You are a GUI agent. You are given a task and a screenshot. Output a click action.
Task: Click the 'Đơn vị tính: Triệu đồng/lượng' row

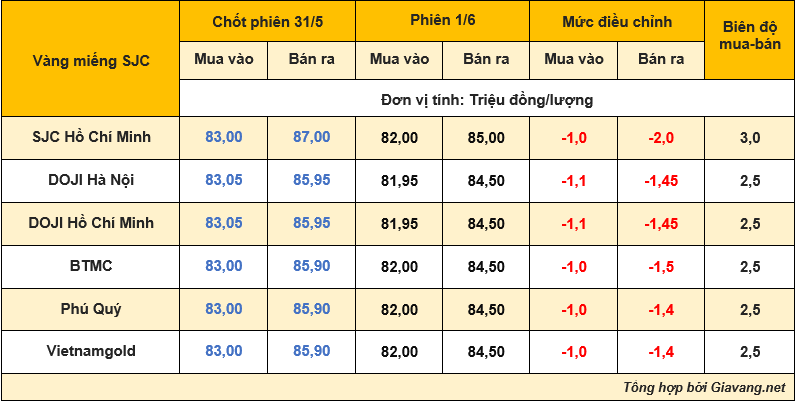pos(487,100)
